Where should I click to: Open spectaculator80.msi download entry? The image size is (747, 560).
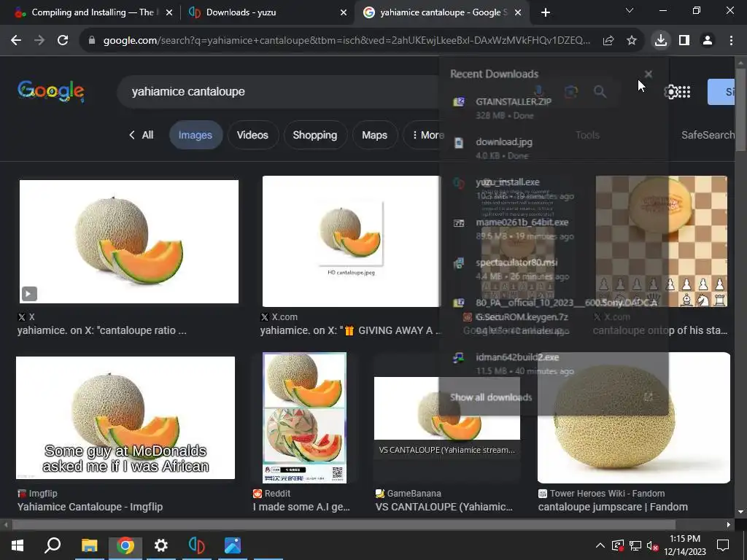[553, 269]
